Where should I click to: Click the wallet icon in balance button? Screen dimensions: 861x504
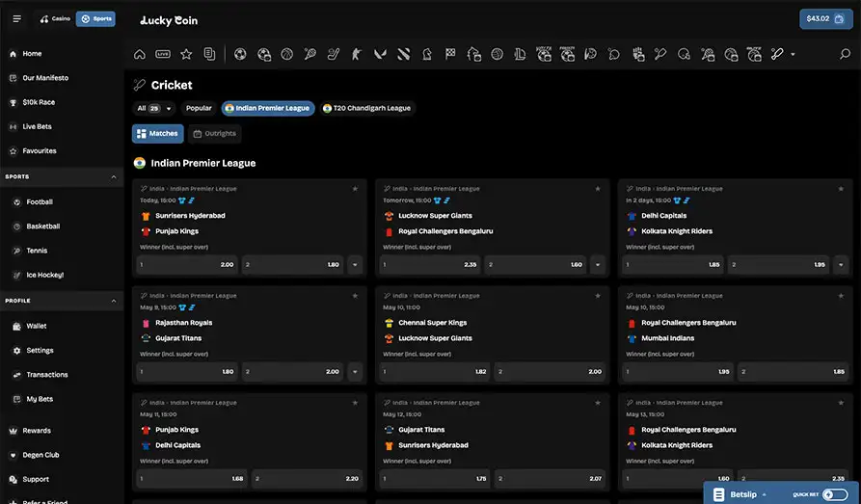[x=839, y=18]
